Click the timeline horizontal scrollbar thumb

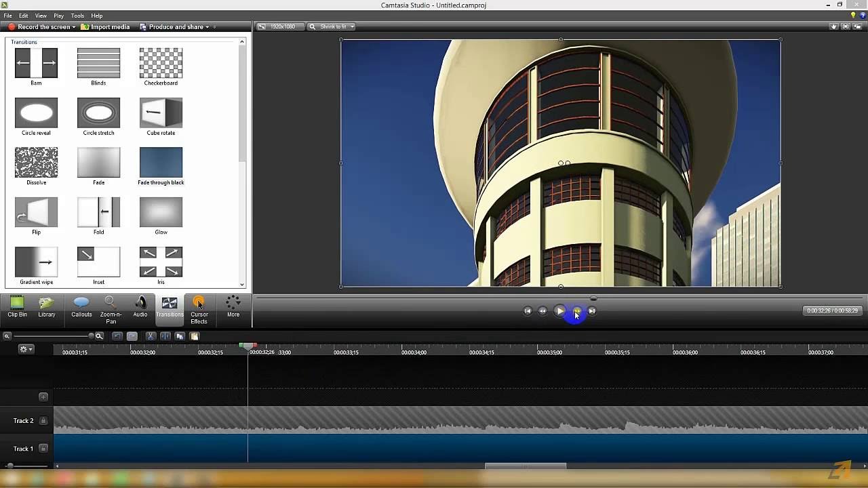pyautogui.click(x=526, y=466)
